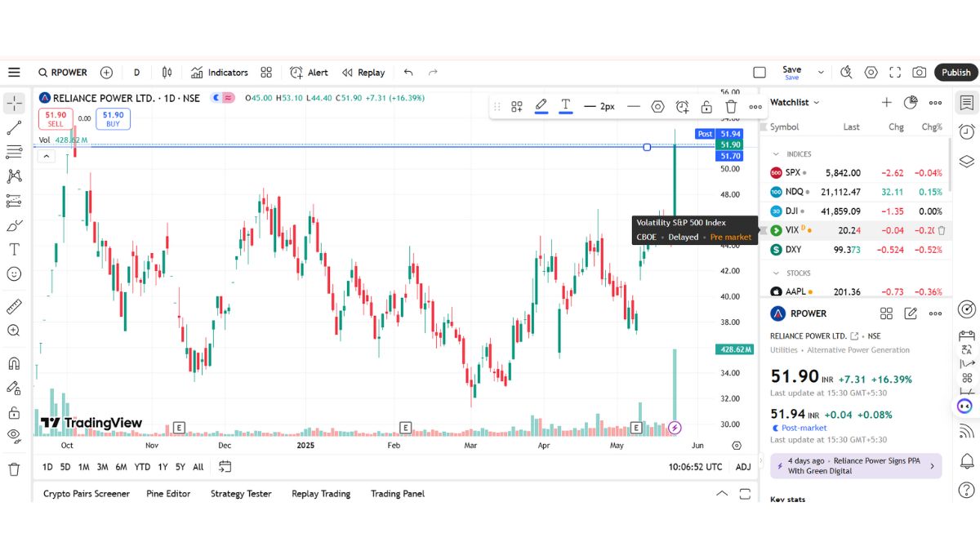This screenshot has height=551, width=980.
Task: Open drawing settings hexagon in floating toolbar
Action: [x=657, y=107]
